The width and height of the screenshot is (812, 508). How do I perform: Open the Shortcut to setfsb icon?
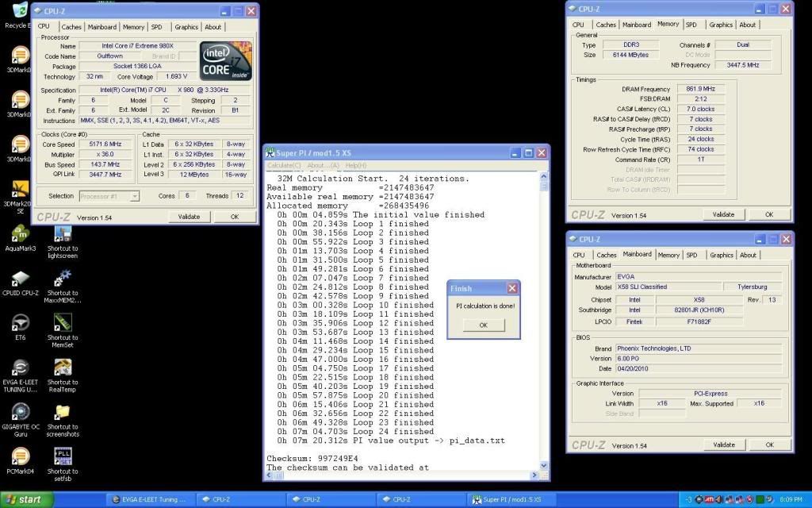(63, 458)
